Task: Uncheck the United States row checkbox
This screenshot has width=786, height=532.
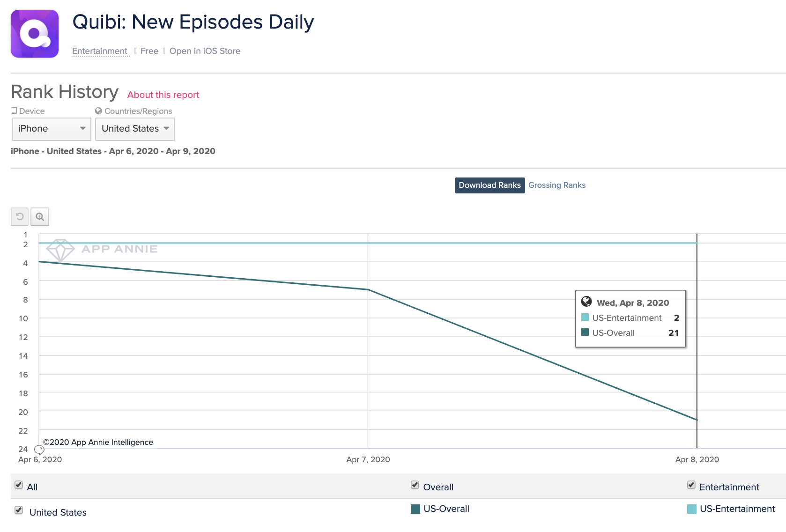Action: tap(19, 510)
